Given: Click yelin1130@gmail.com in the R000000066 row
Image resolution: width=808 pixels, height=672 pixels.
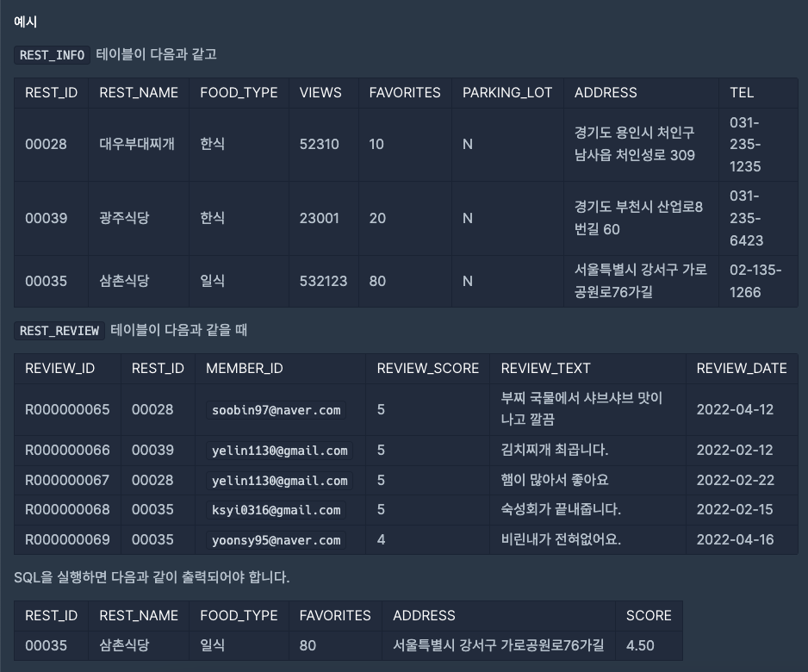Looking at the screenshot, I should pos(279,451).
